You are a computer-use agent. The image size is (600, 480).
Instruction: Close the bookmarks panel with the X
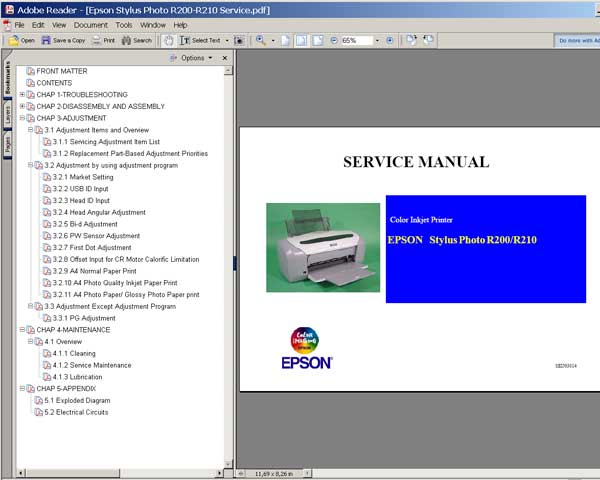pos(225,58)
